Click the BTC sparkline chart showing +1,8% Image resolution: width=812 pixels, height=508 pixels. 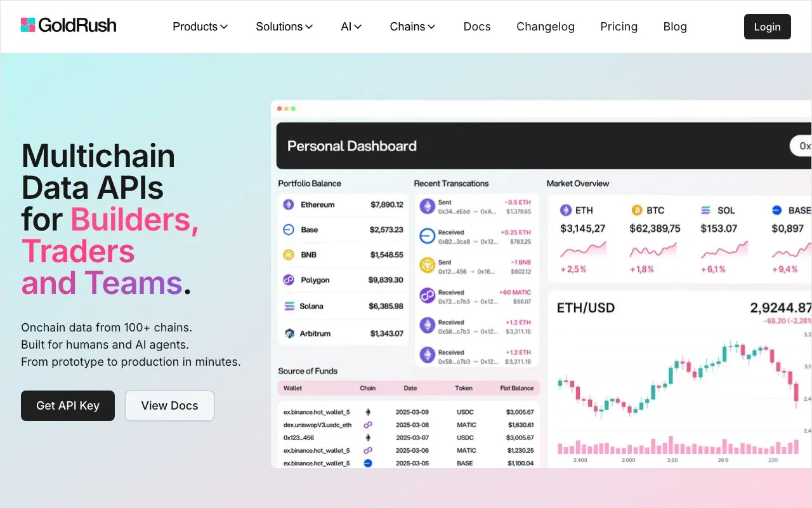pos(653,250)
